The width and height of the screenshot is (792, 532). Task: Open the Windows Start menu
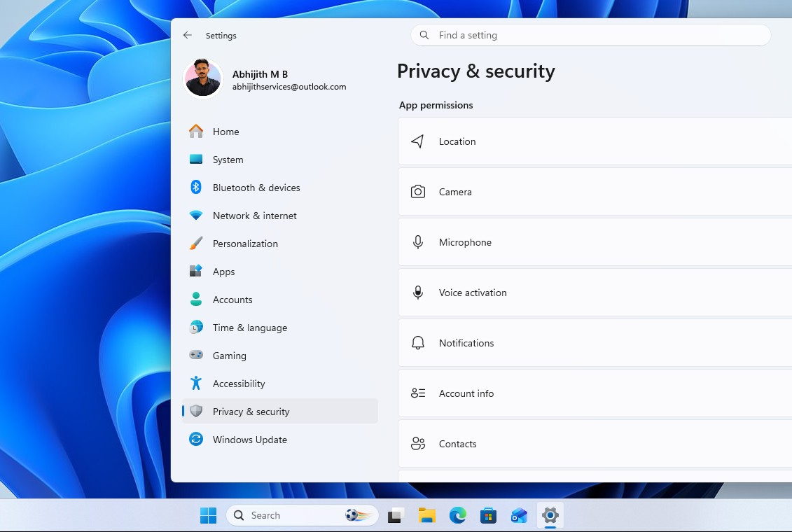[208, 515]
